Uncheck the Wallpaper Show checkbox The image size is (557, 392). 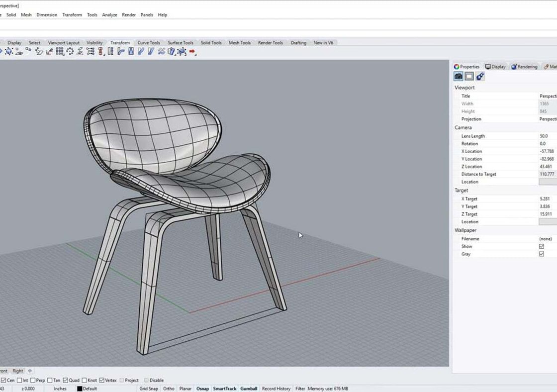click(x=542, y=246)
